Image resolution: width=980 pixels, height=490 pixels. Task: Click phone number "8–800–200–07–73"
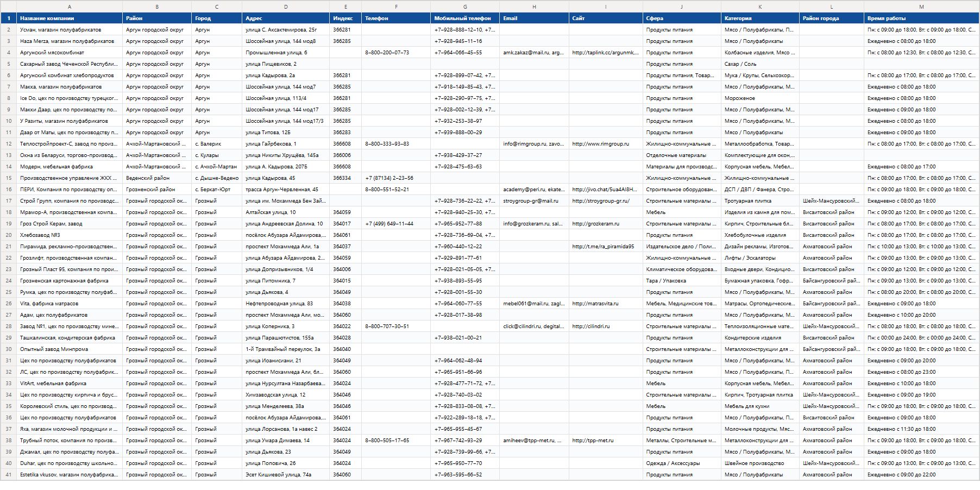[396, 53]
